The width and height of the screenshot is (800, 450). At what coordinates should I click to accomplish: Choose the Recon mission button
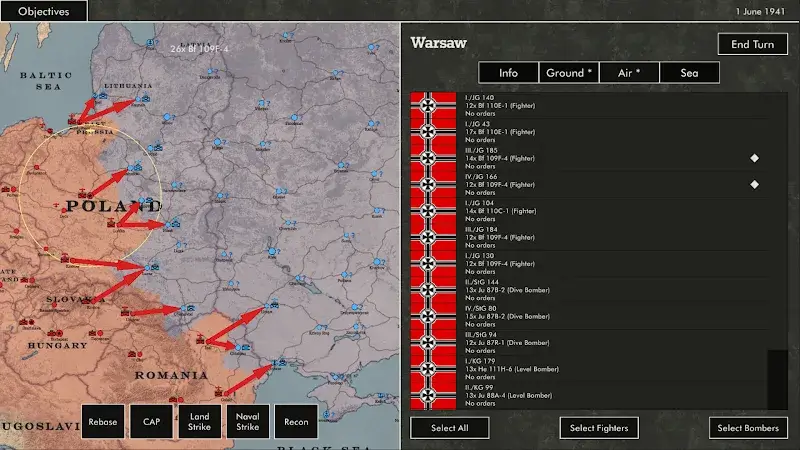click(x=295, y=422)
